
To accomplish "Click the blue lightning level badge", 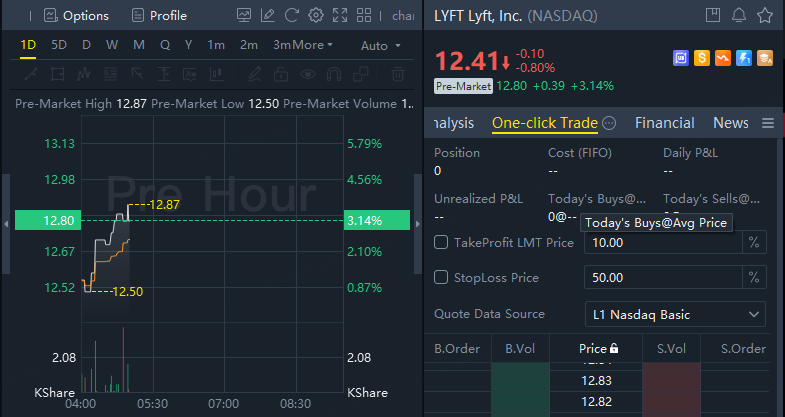I will [x=744, y=58].
